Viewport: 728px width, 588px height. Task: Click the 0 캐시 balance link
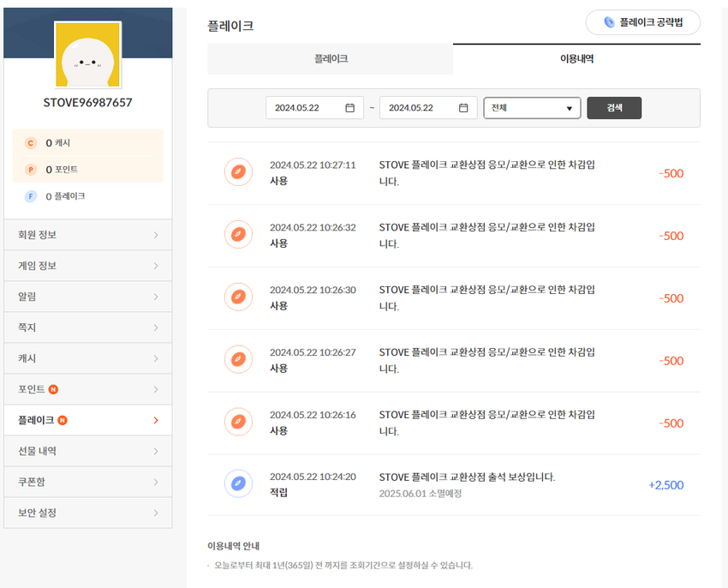point(58,143)
